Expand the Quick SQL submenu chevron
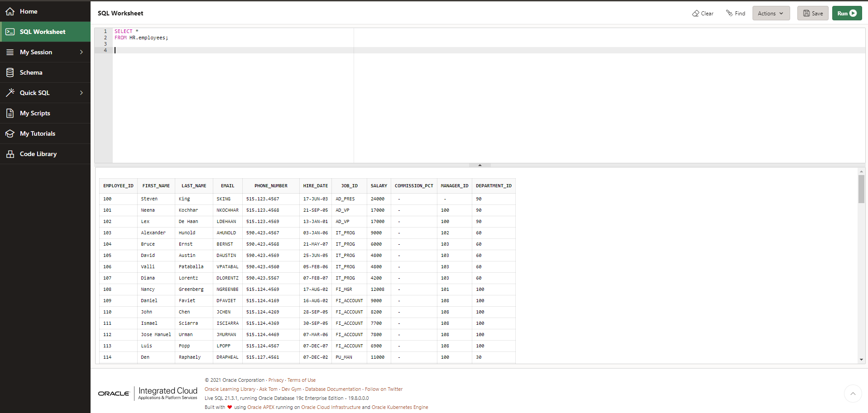This screenshot has width=868, height=413. point(82,92)
